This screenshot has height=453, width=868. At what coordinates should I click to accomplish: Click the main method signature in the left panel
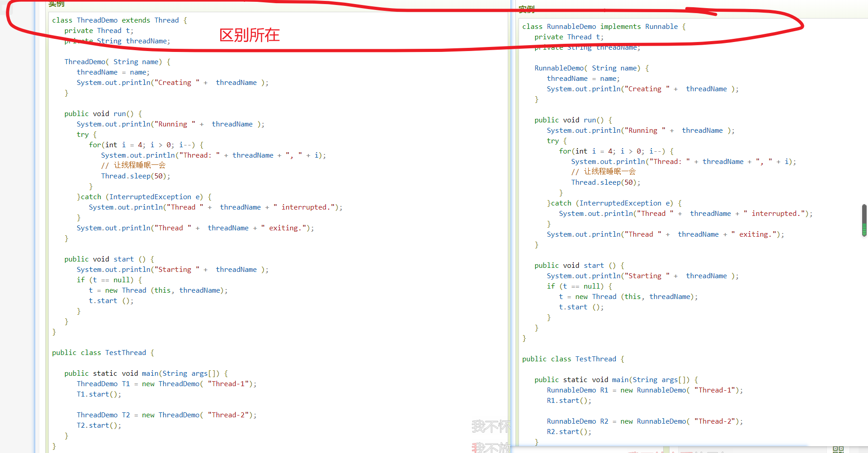[146, 374]
